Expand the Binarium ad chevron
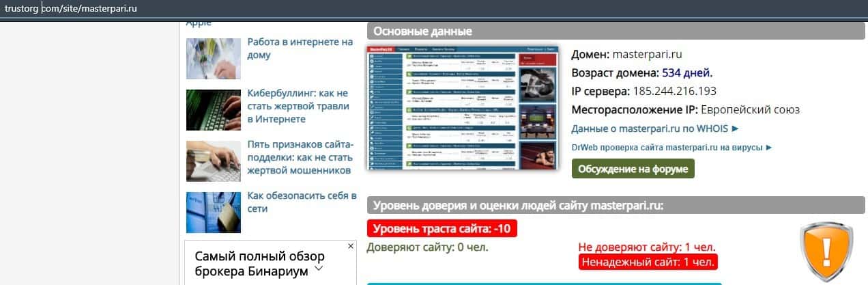Viewport: 868px width, 285px height. [x=318, y=269]
